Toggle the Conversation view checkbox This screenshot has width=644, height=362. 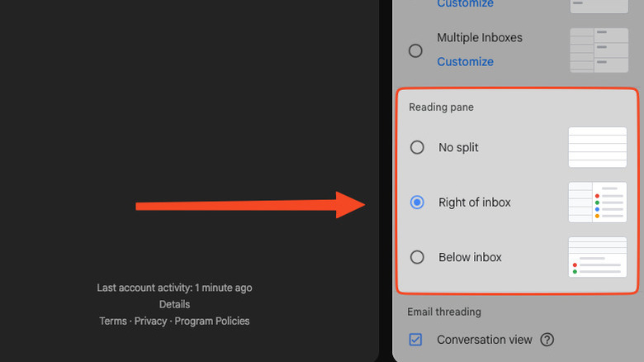tap(416, 340)
